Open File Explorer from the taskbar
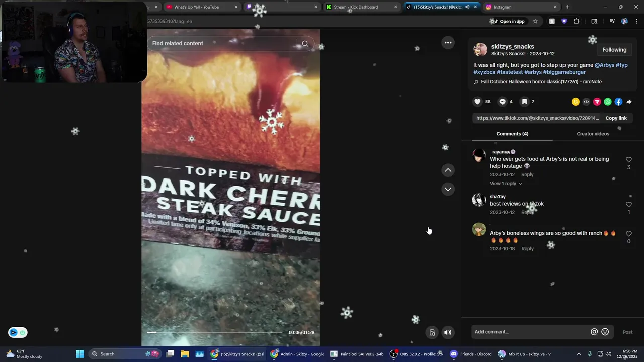 185,354
